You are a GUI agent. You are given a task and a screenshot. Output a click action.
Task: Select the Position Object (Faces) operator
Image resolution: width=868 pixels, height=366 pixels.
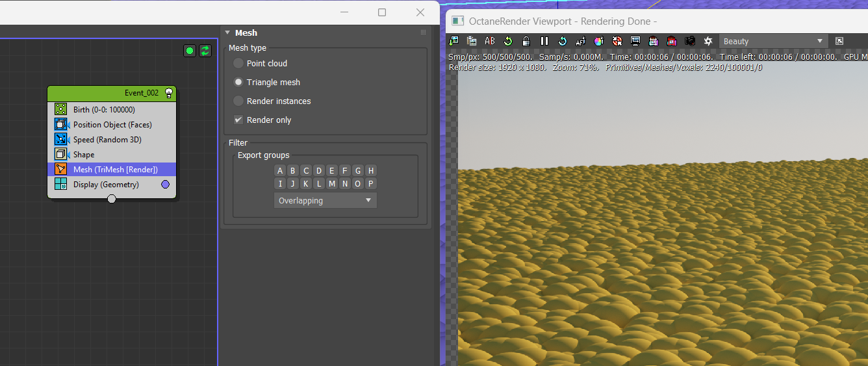tap(112, 124)
